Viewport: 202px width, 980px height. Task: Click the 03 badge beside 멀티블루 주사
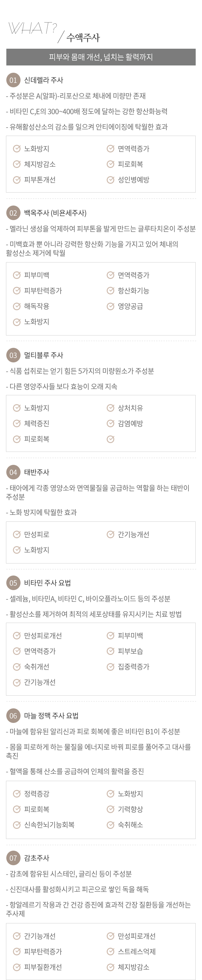13,355
